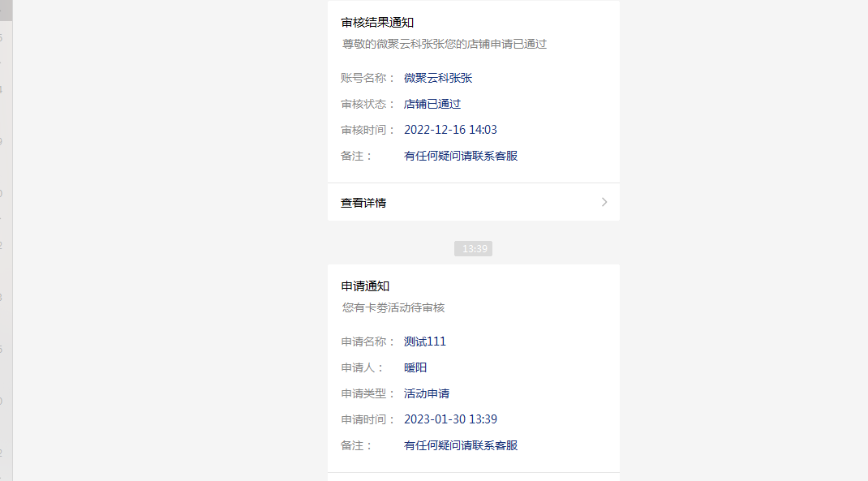Viewport: 868px width, 481px height.
Task: Click audit status 店铺已通过
Action: [432, 104]
